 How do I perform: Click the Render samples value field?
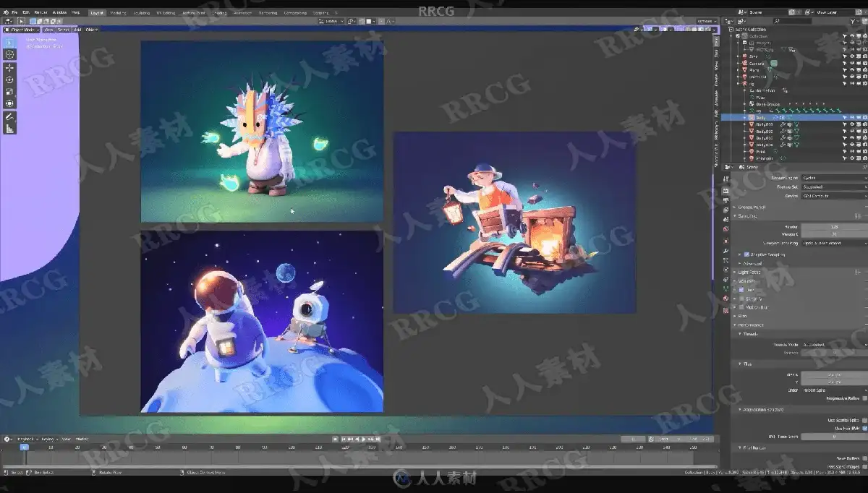(835, 227)
